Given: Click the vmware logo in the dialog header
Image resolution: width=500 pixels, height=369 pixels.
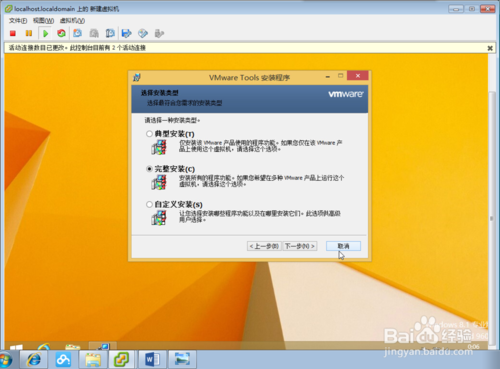Looking at the screenshot, I should [x=346, y=94].
